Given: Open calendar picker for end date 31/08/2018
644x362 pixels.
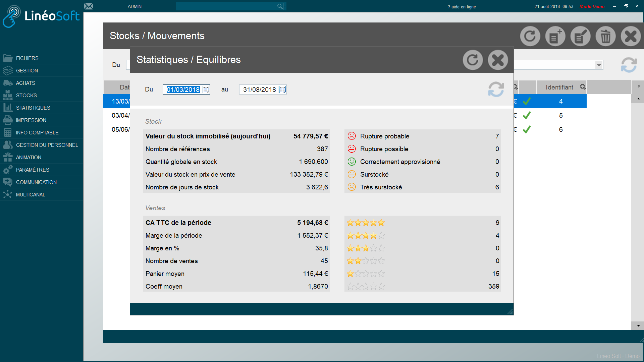Looking at the screenshot, I should tap(282, 89).
